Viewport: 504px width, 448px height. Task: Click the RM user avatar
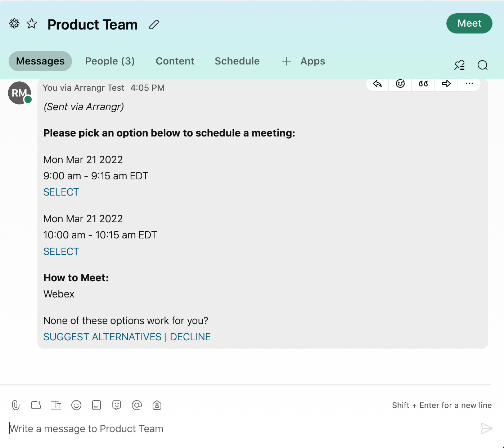(x=19, y=93)
